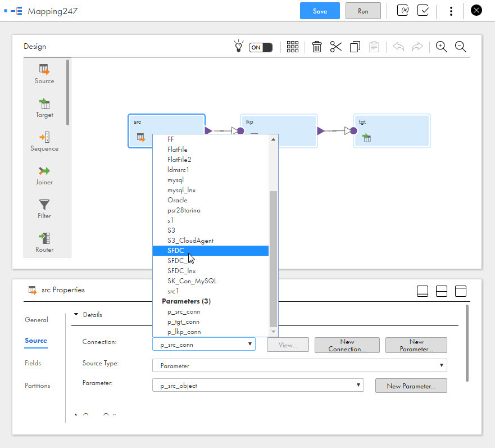Toggle the recommendations ON switch
Viewport: 495px width, 448px height.
[x=261, y=47]
